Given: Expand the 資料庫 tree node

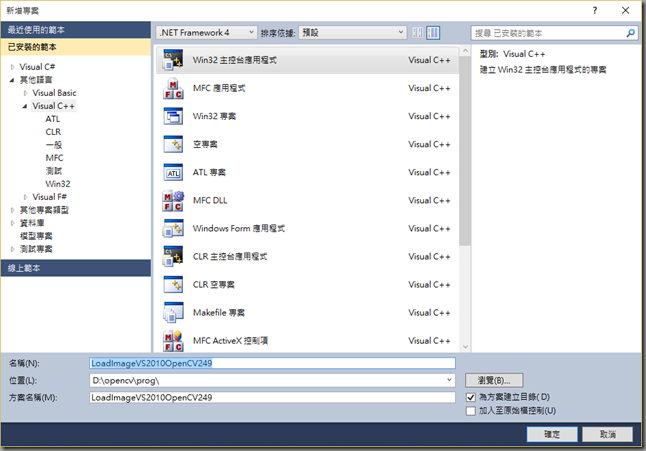Looking at the screenshot, I should [x=12, y=223].
